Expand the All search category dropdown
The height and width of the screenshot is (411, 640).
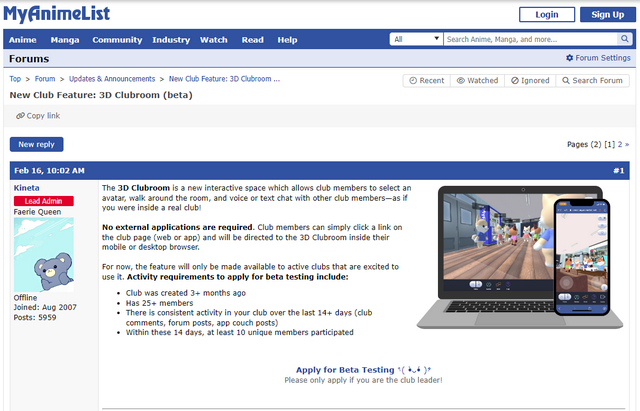coord(416,39)
